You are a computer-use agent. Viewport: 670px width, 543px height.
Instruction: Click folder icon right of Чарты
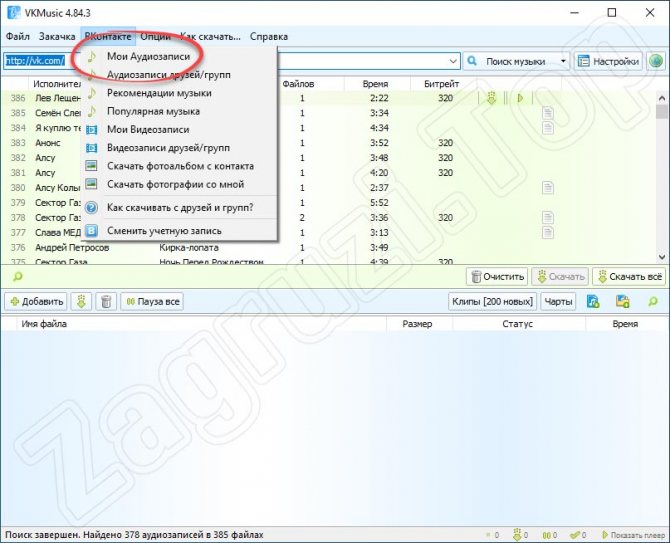click(x=623, y=302)
